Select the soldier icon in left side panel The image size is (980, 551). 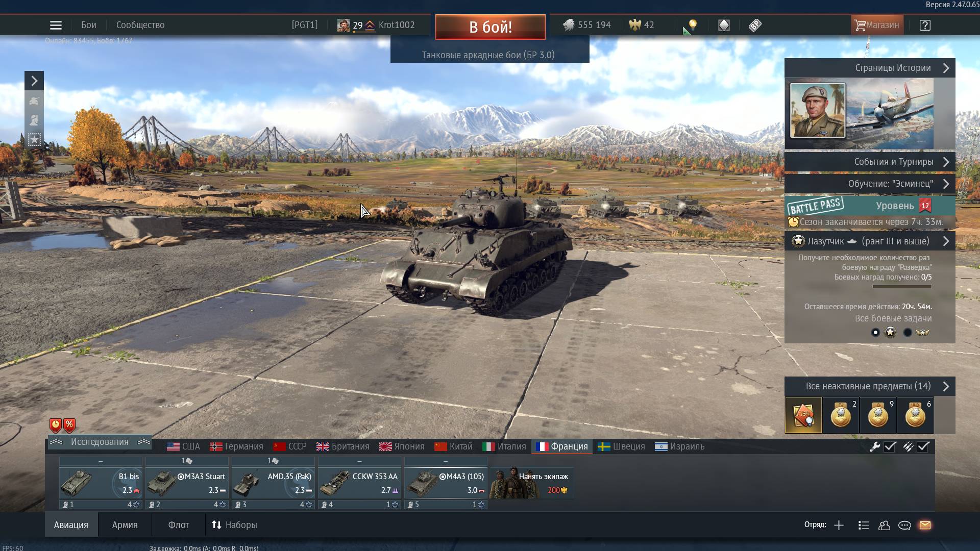click(x=34, y=120)
